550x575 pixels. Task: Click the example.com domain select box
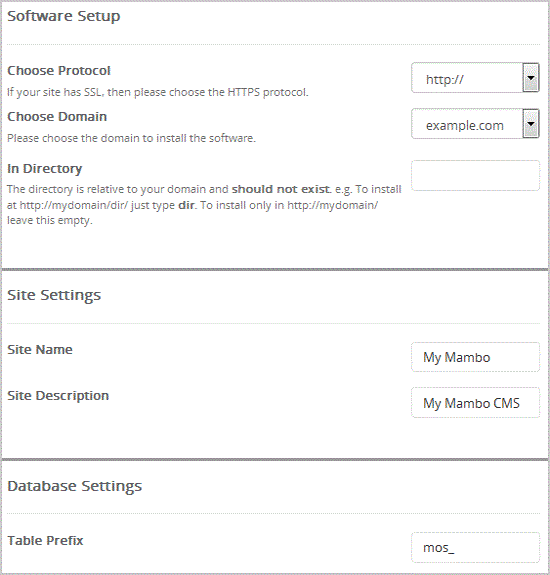click(x=475, y=124)
